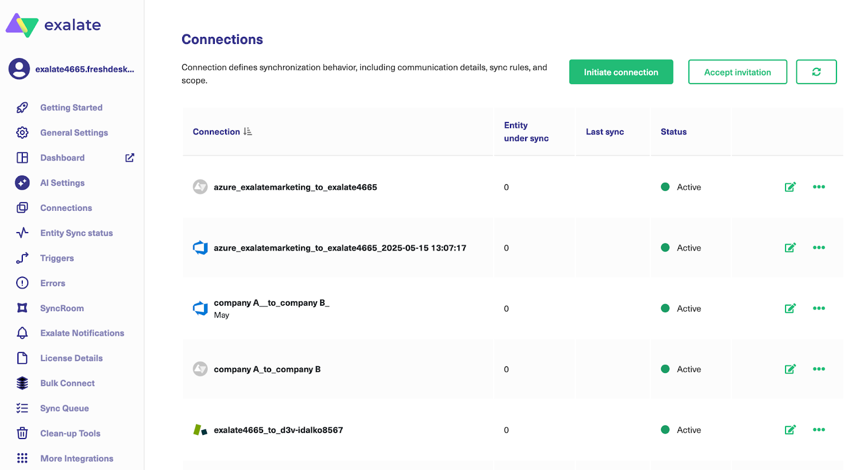Click the AI Settings sparkle icon

[22, 183]
